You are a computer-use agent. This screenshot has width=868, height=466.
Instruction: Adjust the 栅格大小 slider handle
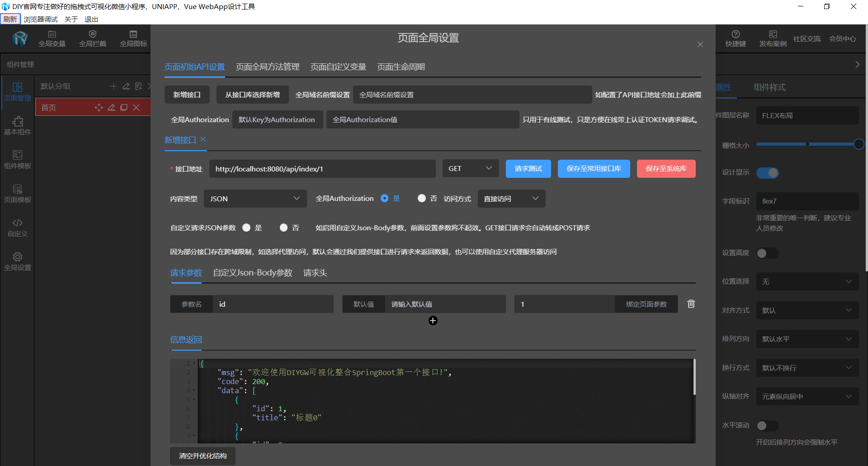coord(859,144)
